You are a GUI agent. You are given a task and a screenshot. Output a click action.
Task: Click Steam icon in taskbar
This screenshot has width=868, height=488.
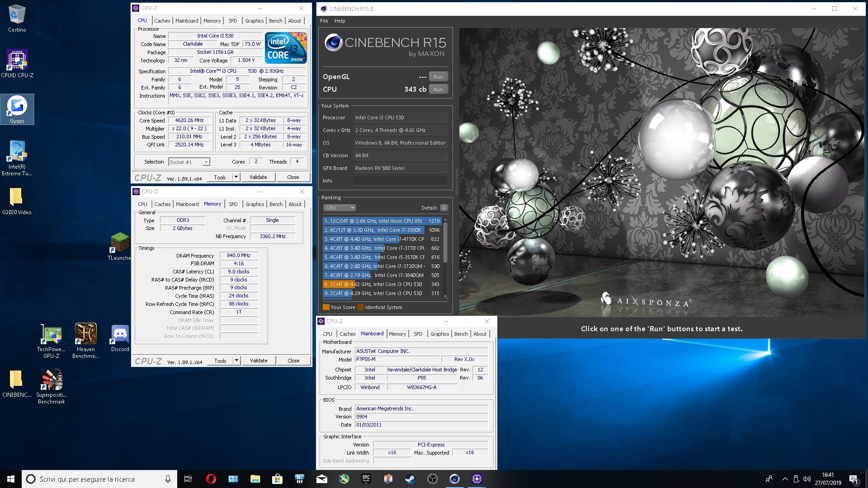tap(410, 479)
